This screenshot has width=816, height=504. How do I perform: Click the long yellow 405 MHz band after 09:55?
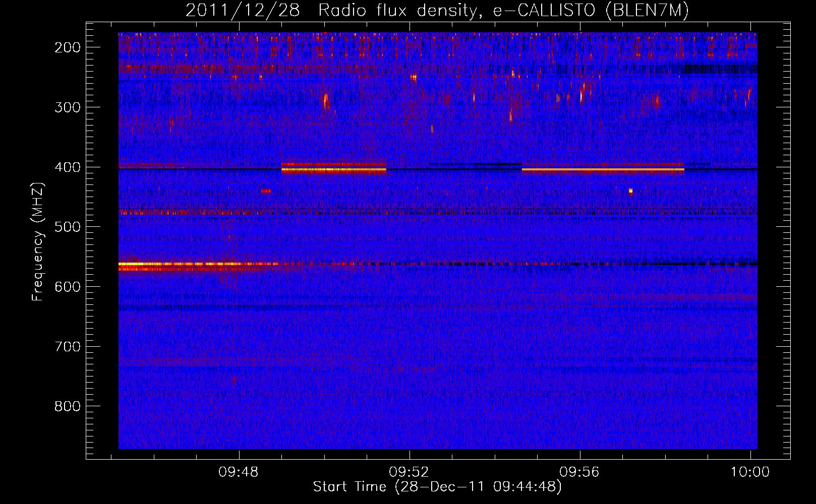point(603,170)
